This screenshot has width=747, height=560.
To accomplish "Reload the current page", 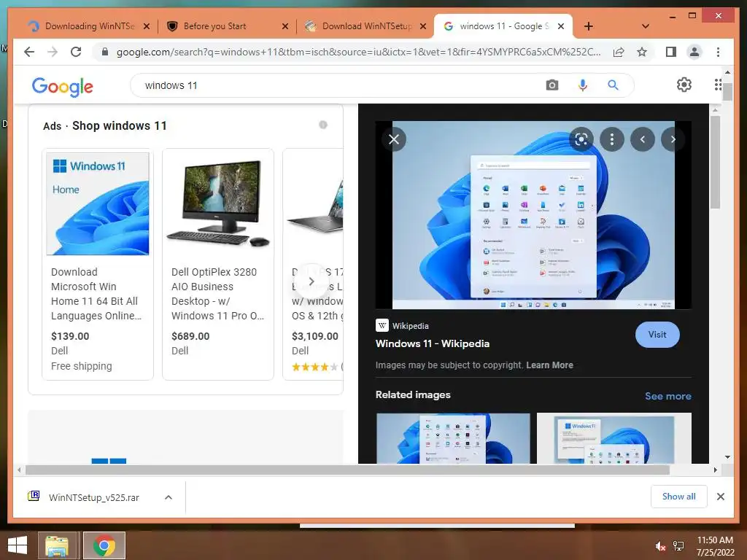I will point(76,52).
